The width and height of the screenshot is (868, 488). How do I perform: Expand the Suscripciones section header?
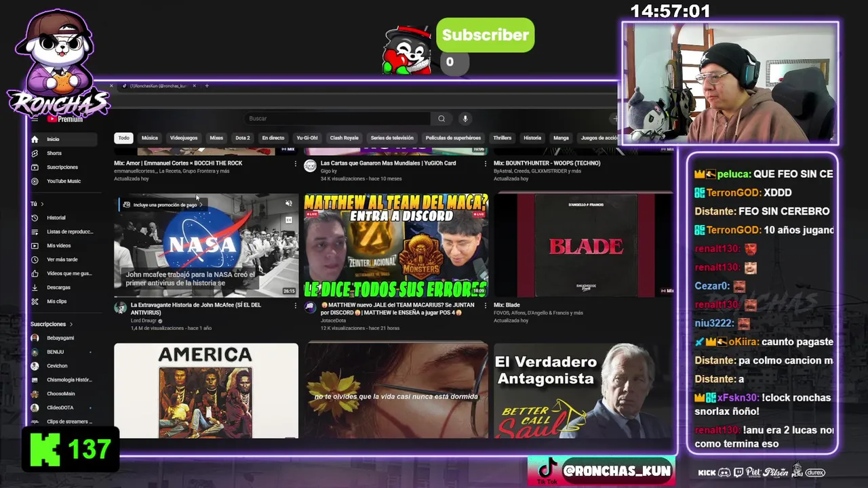pos(51,324)
